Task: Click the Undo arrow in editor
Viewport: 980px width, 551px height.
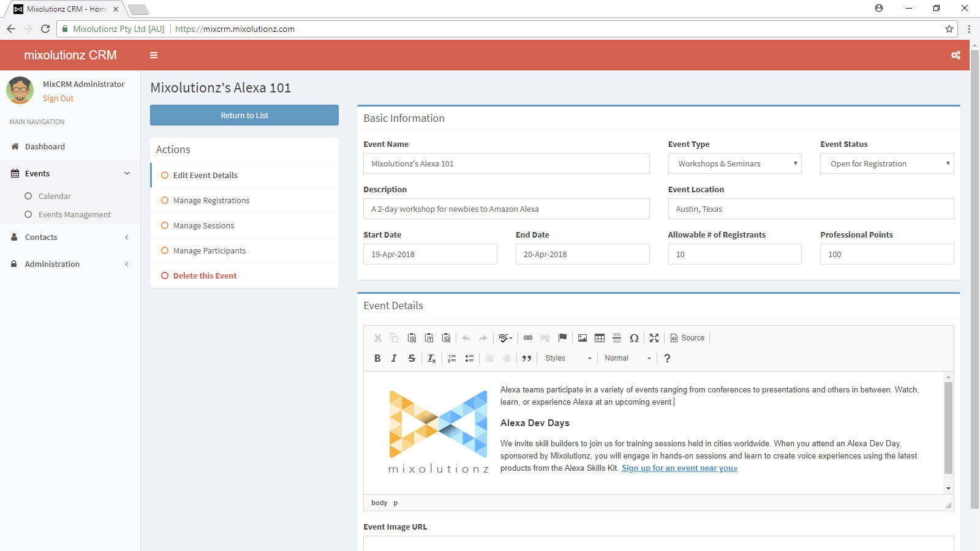Action: tap(466, 338)
